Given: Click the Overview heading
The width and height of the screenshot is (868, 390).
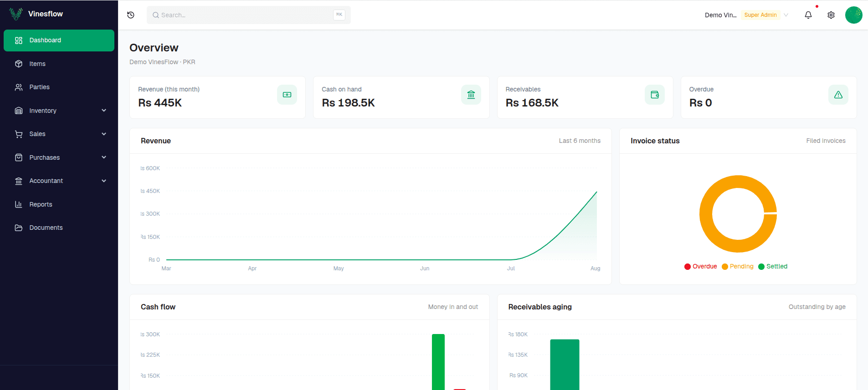Looking at the screenshot, I should pos(154,48).
